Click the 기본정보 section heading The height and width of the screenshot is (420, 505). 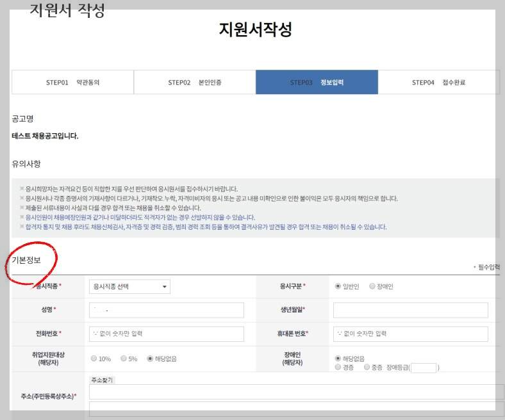click(26, 260)
